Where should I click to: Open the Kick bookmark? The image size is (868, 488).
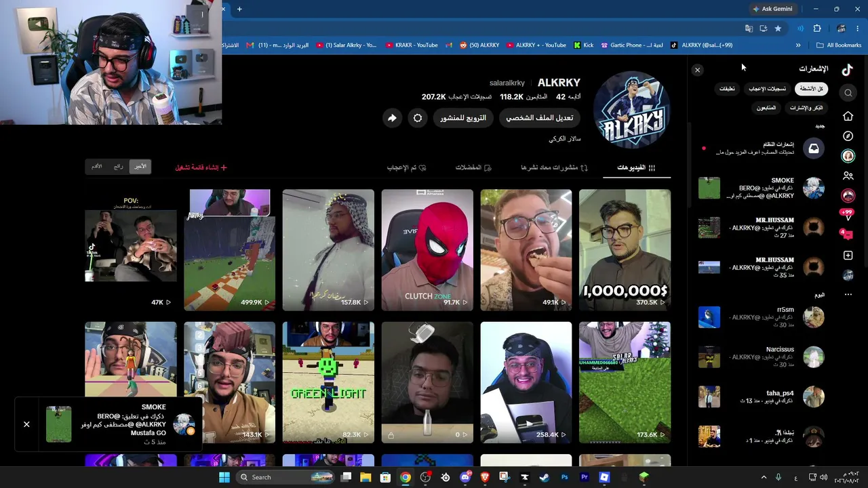(x=583, y=45)
